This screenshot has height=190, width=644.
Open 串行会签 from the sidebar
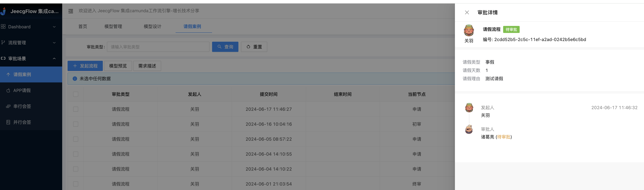click(22, 106)
